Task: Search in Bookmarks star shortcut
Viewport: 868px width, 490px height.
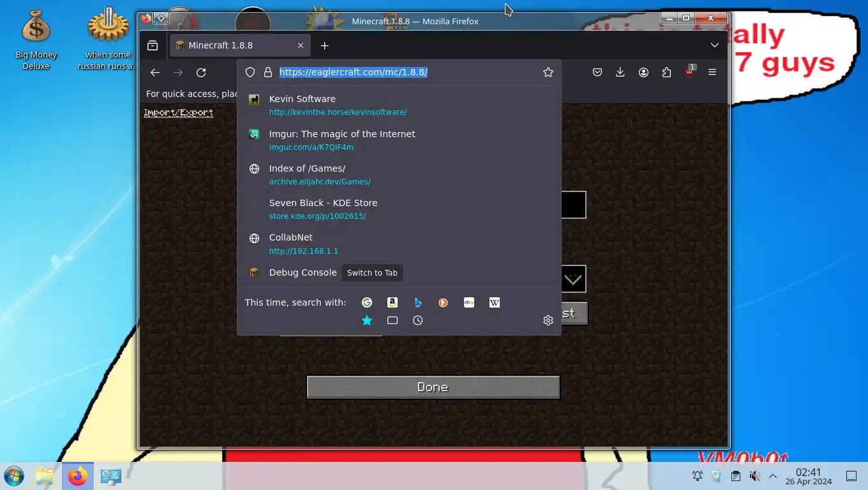Action: (367, 320)
